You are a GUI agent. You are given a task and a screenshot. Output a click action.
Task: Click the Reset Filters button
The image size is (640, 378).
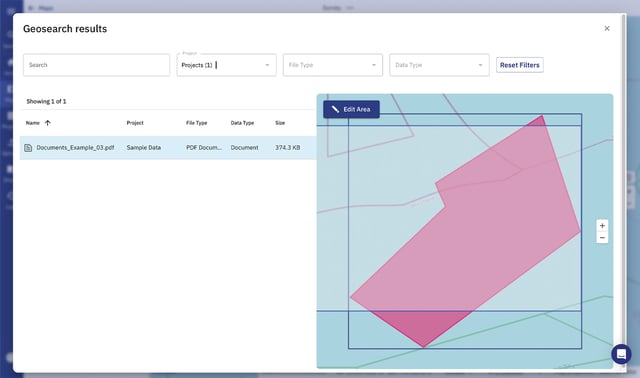coord(520,65)
